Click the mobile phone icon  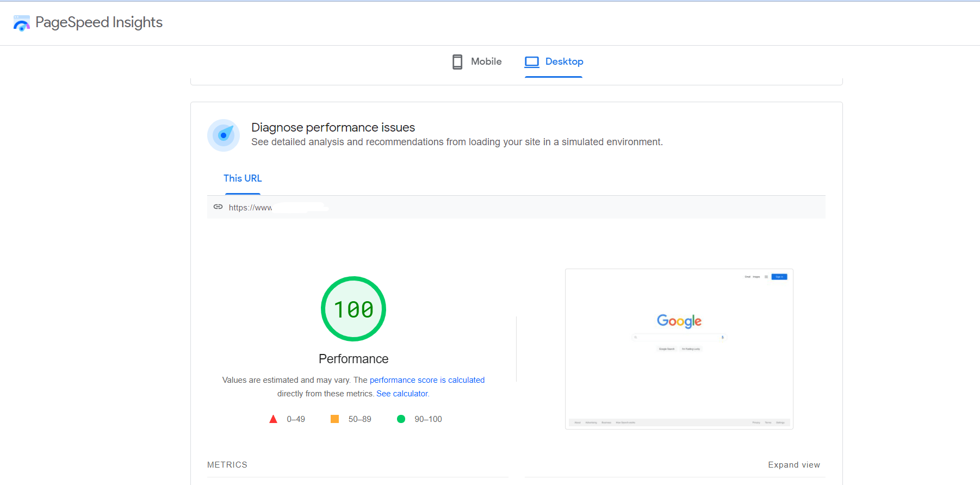pos(457,62)
